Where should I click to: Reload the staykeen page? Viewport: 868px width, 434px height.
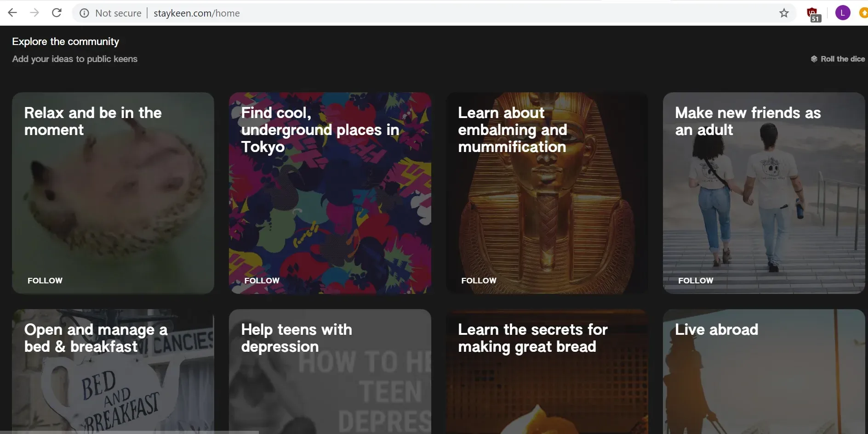tap(57, 13)
